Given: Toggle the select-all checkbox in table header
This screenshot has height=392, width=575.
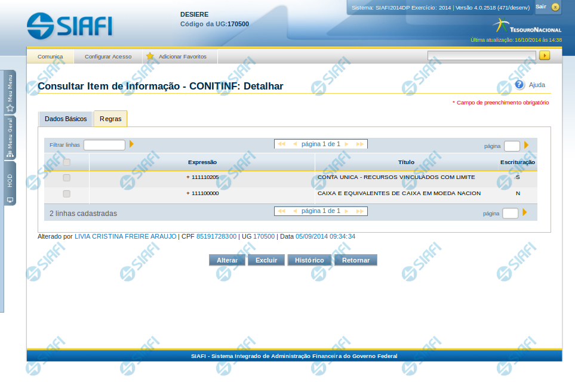Looking at the screenshot, I should click(x=66, y=162).
